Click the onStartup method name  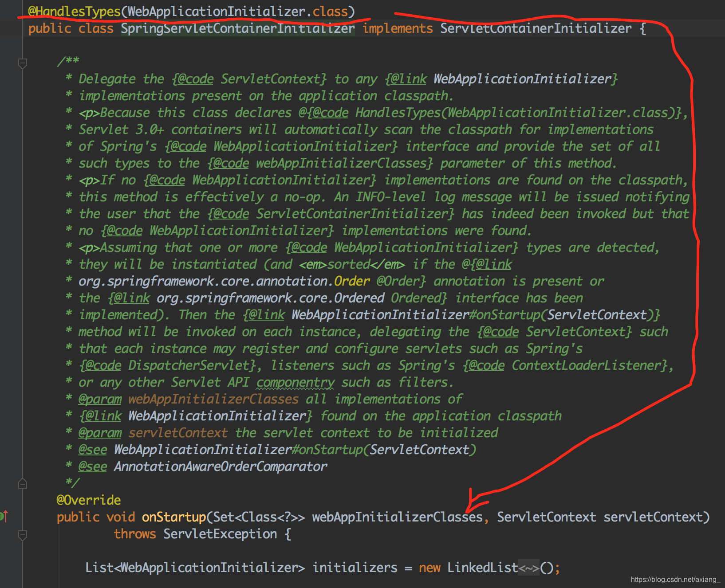coord(174,517)
